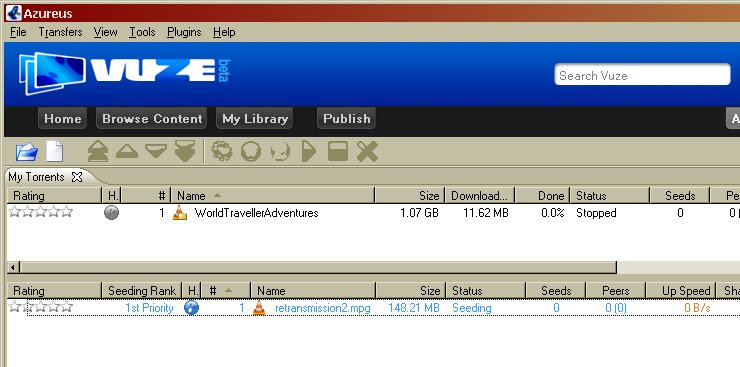Select the WorldTravellerAdventures torrent row
The height and width of the screenshot is (367, 740).
pyautogui.click(x=373, y=213)
